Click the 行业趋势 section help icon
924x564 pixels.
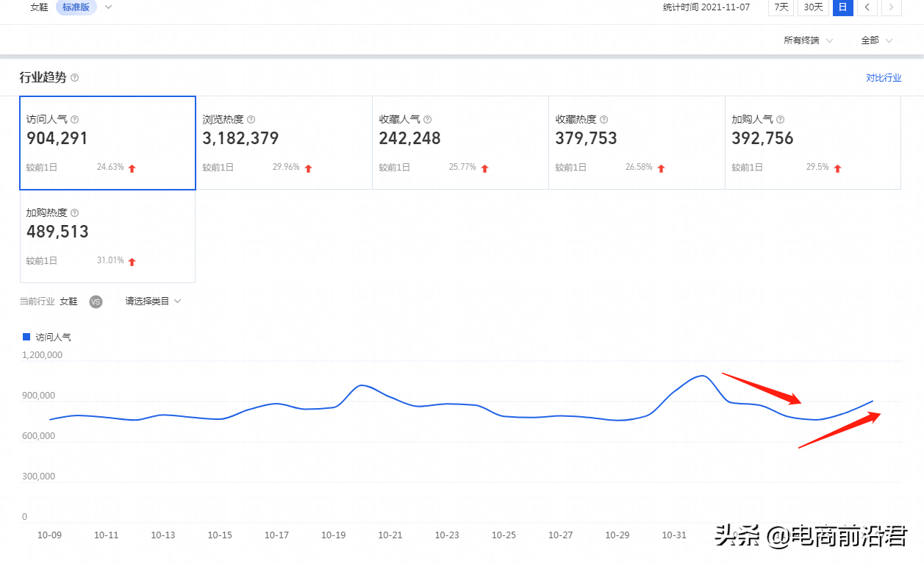point(74,77)
